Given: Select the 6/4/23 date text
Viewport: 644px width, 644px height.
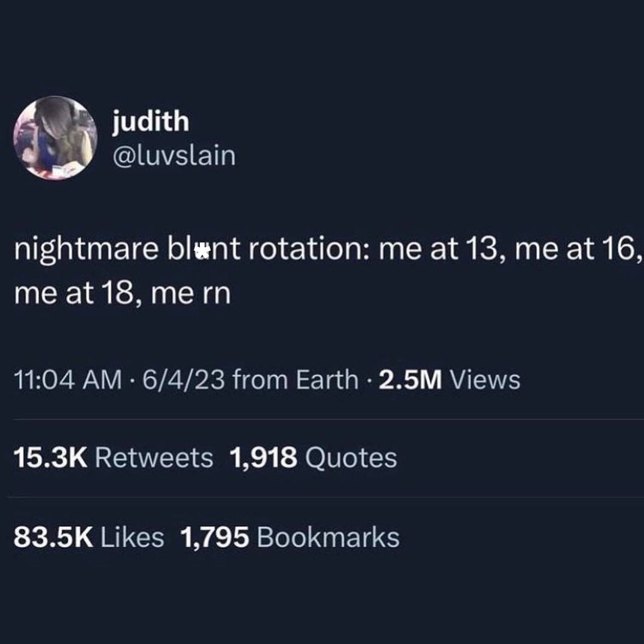Looking at the screenshot, I should [183, 380].
